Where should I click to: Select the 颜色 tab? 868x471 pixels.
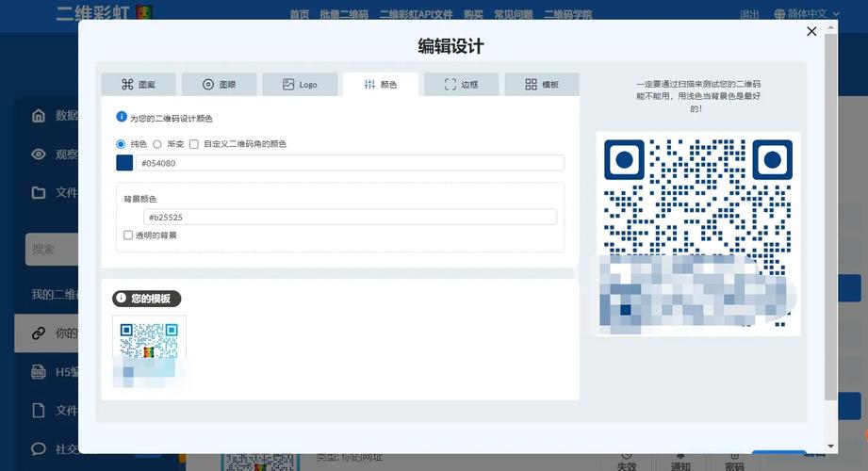pyautogui.click(x=381, y=84)
